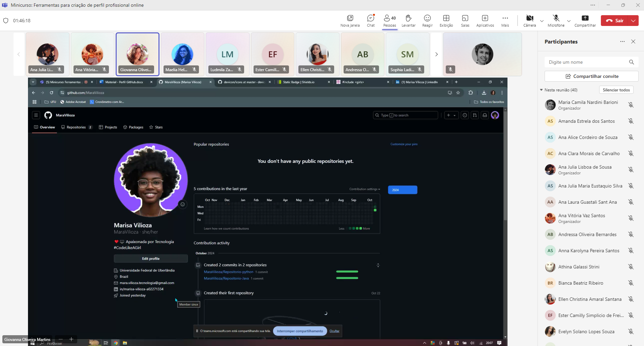Open GitHub pull requests icon

[475, 115]
